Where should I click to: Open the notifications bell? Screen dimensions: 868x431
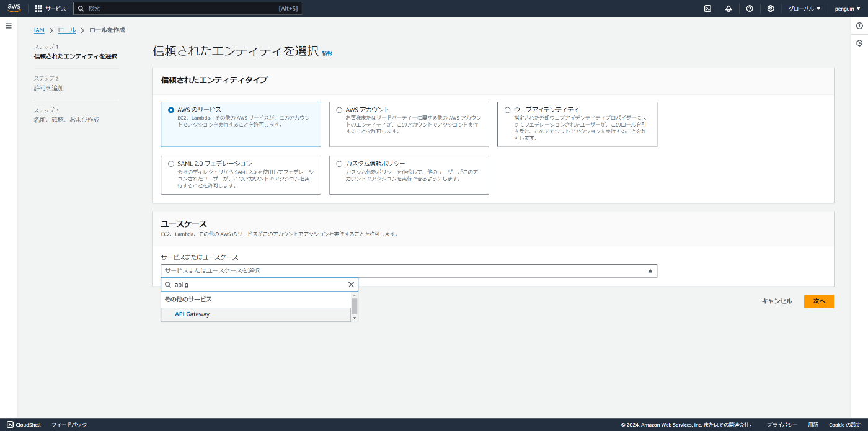pyautogui.click(x=728, y=9)
